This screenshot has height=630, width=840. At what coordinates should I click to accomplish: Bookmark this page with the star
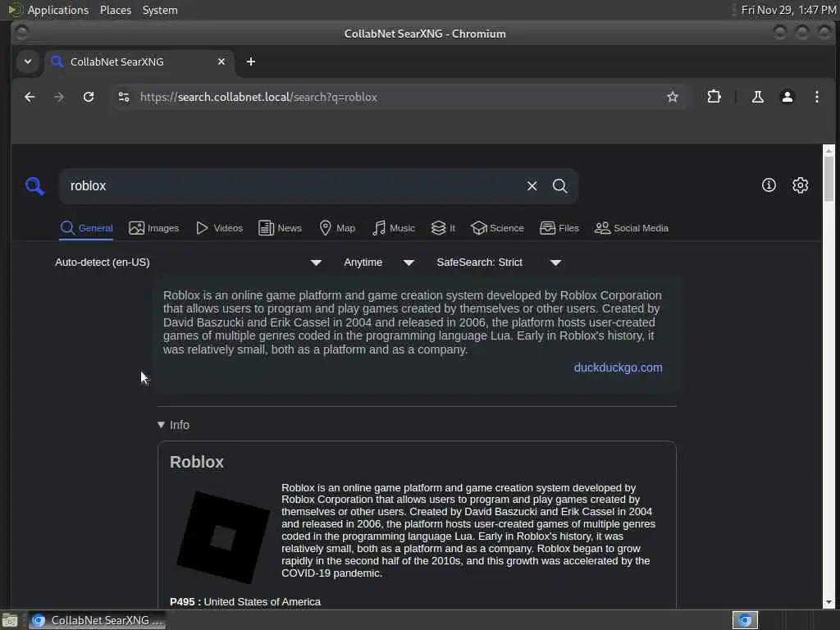pos(673,97)
